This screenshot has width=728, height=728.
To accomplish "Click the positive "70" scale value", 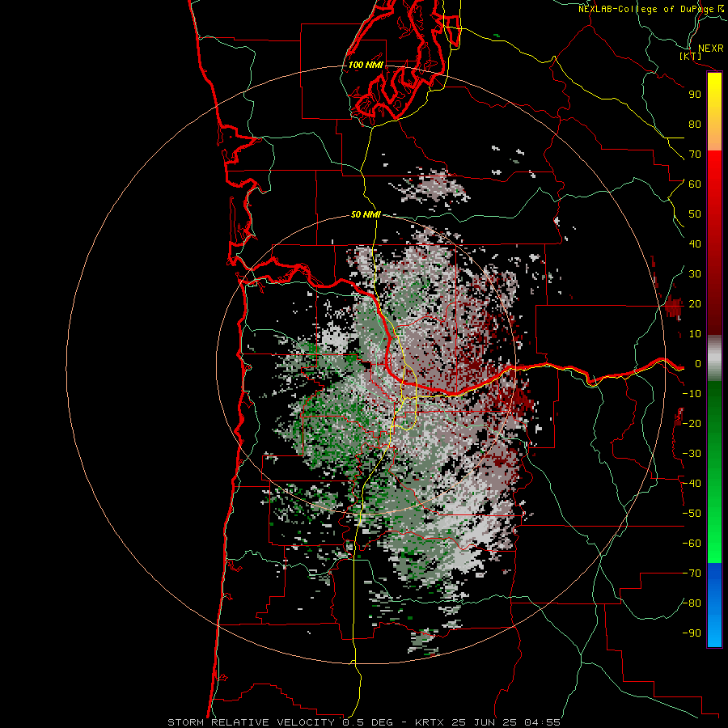I will (x=695, y=154).
